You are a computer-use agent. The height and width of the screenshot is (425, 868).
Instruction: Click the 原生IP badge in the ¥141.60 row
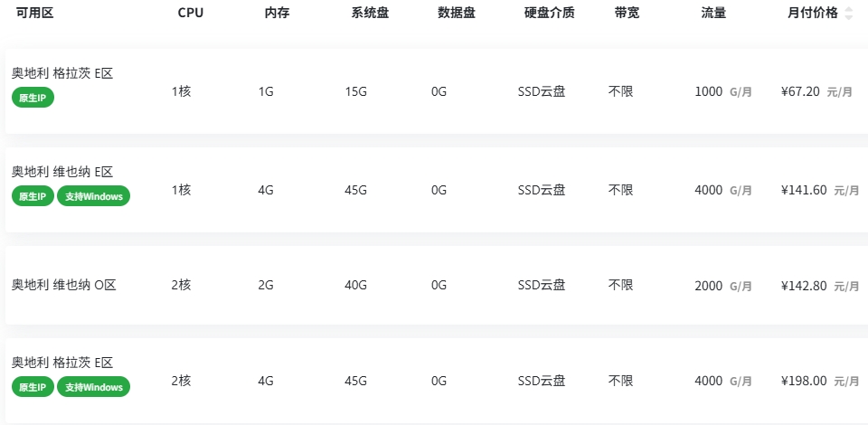tap(33, 196)
